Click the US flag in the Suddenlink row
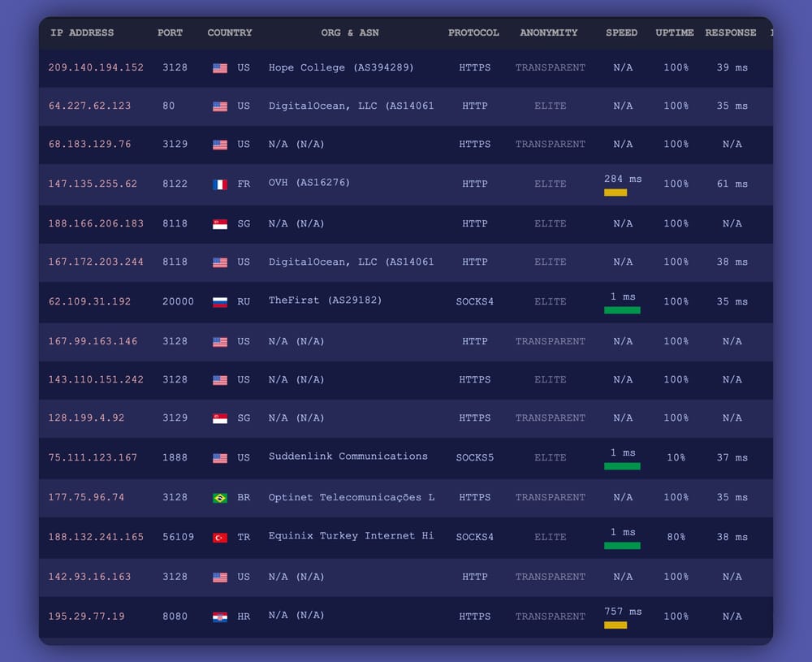Viewport: 812px width, 662px height. coord(219,457)
